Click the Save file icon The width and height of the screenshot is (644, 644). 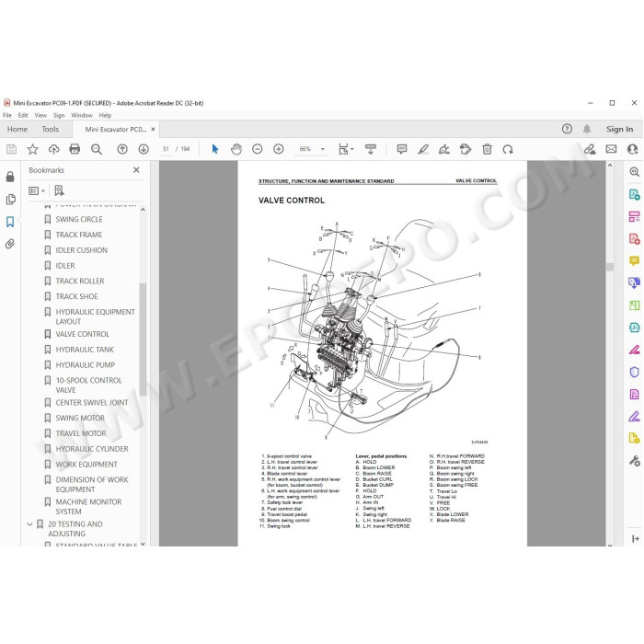pyautogui.click(x=11, y=149)
